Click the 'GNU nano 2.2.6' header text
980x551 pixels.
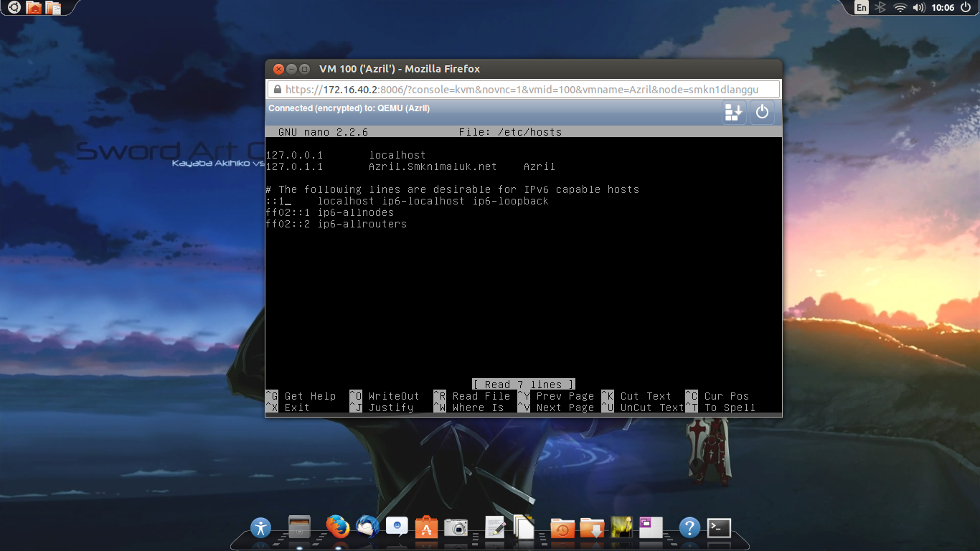323,132
